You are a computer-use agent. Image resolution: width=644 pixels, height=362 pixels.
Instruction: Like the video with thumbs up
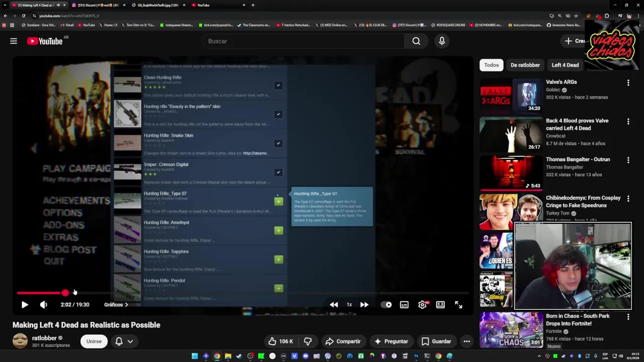tap(281, 341)
